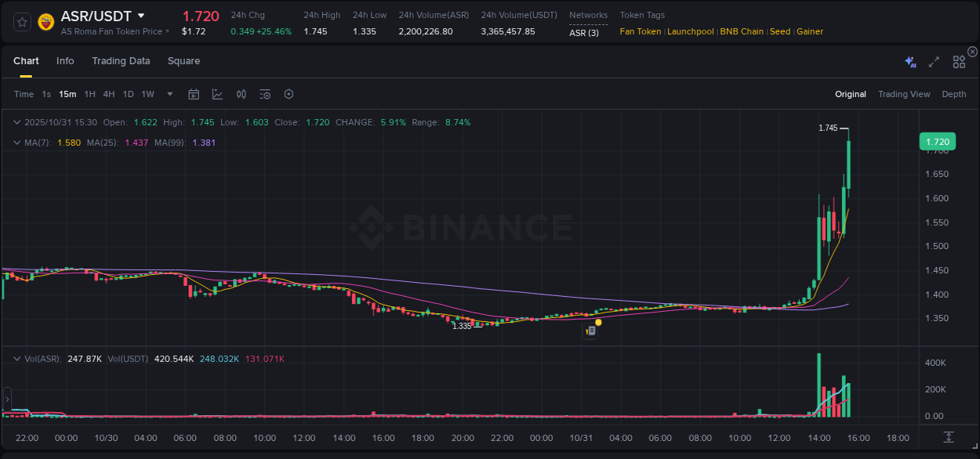Switch to Trading View chart mode

coord(904,94)
